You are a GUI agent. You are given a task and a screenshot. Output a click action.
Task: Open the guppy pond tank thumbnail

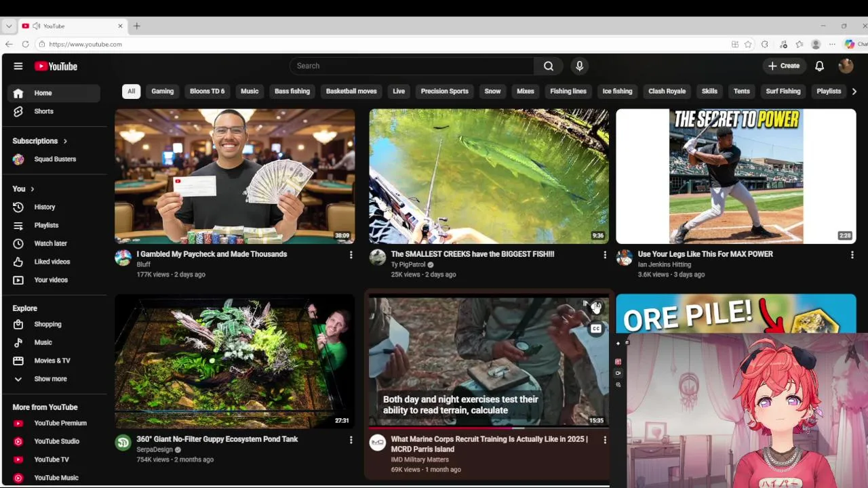(x=235, y=361)
